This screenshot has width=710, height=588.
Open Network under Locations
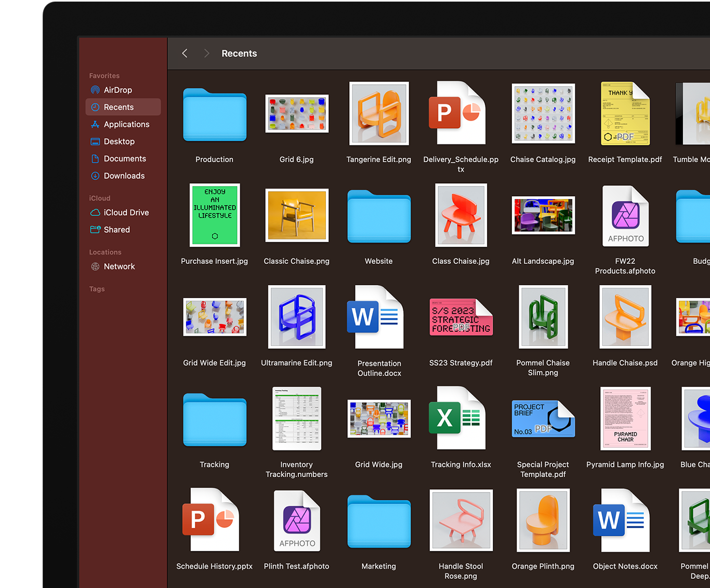123,266
